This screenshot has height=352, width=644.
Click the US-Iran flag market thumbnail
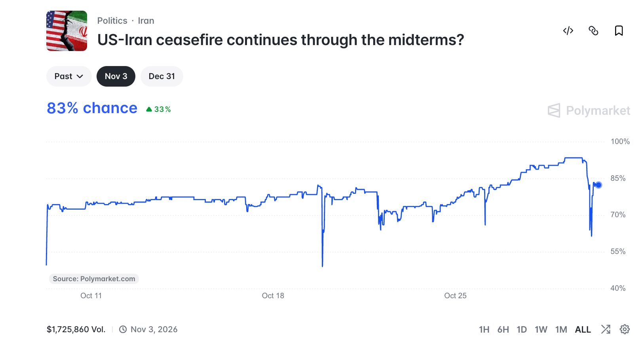click(x=66, y=31)
